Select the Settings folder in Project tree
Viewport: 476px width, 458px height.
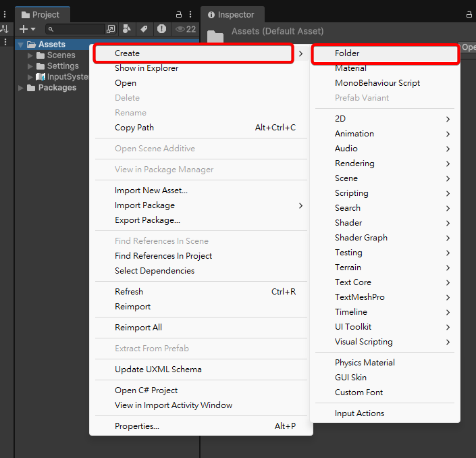pos(62,66)
